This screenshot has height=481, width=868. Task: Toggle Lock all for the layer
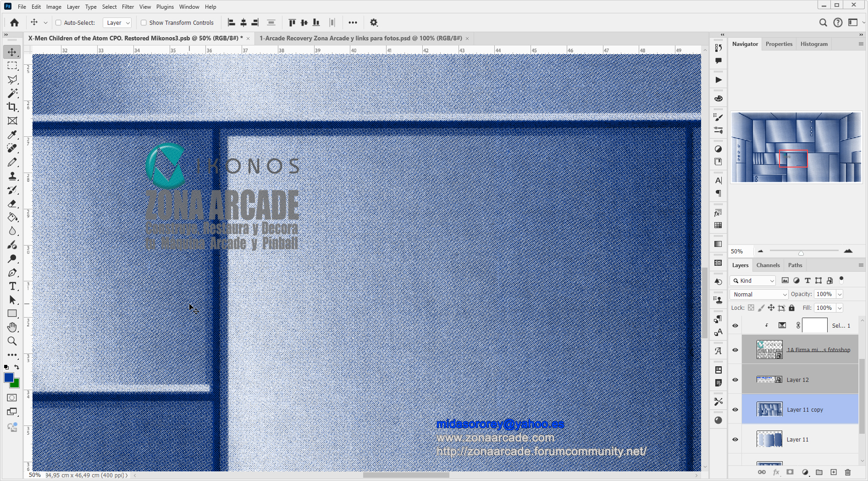[791, 308]
